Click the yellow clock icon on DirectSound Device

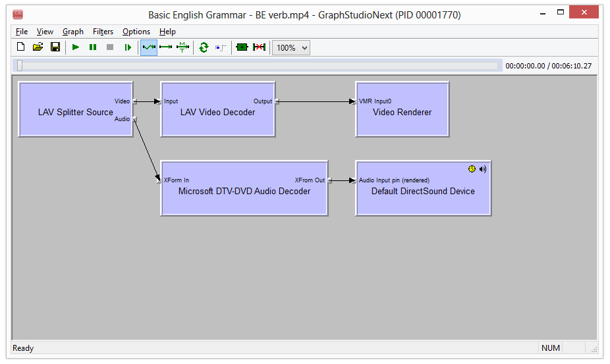tap(472, 169)
